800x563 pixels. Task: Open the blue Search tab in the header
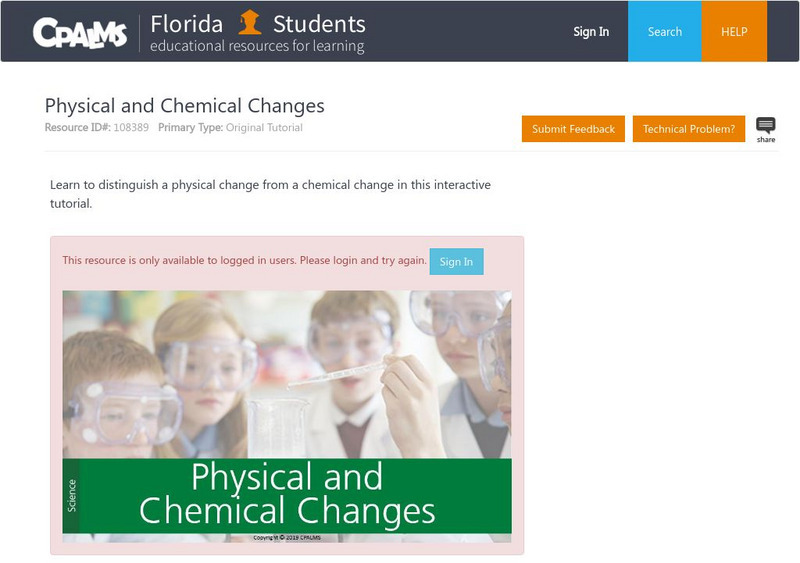pos(664,32)
